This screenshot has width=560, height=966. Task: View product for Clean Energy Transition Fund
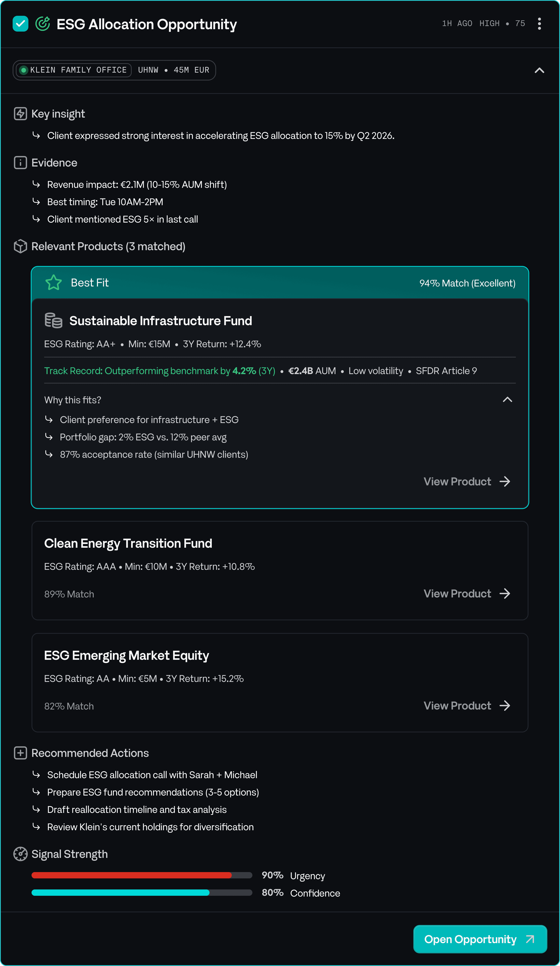pos(467,593)
